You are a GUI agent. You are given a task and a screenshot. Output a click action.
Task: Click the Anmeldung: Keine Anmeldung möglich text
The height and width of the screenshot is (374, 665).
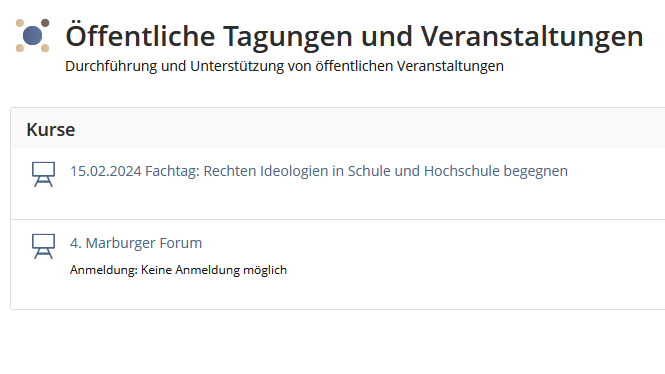(x=178, y=270)
